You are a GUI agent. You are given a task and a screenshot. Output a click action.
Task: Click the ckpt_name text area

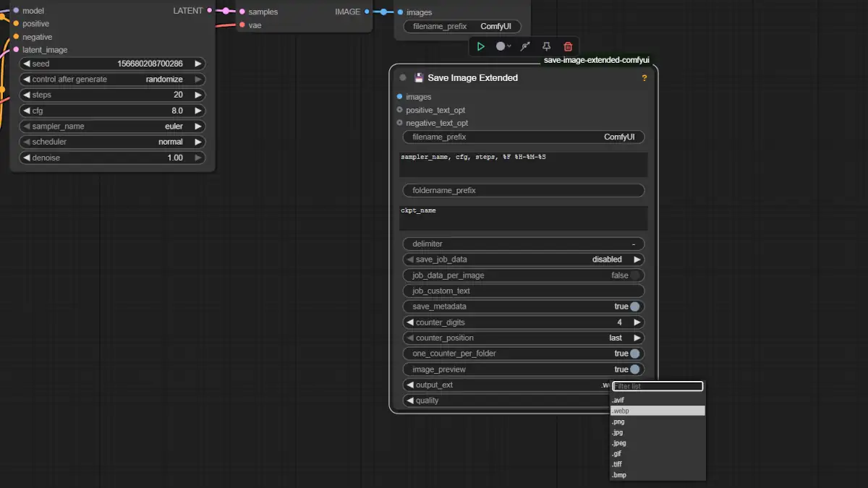coord(523,218)
